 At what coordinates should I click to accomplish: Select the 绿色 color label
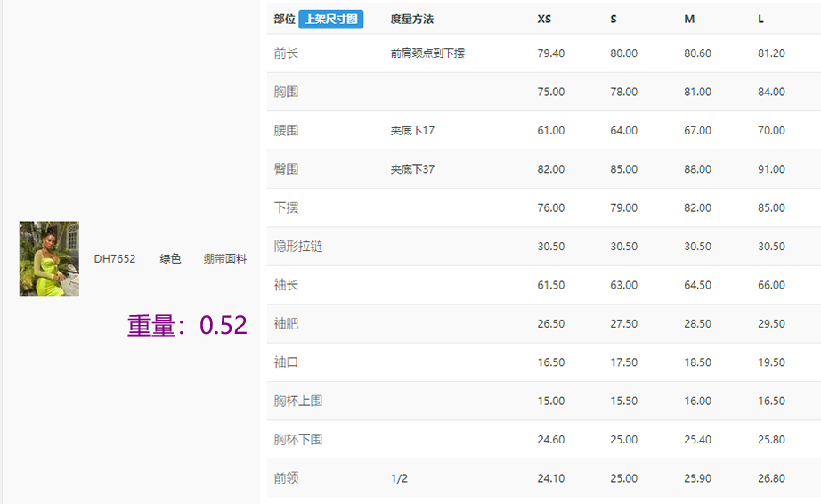[x=170, y=258]
